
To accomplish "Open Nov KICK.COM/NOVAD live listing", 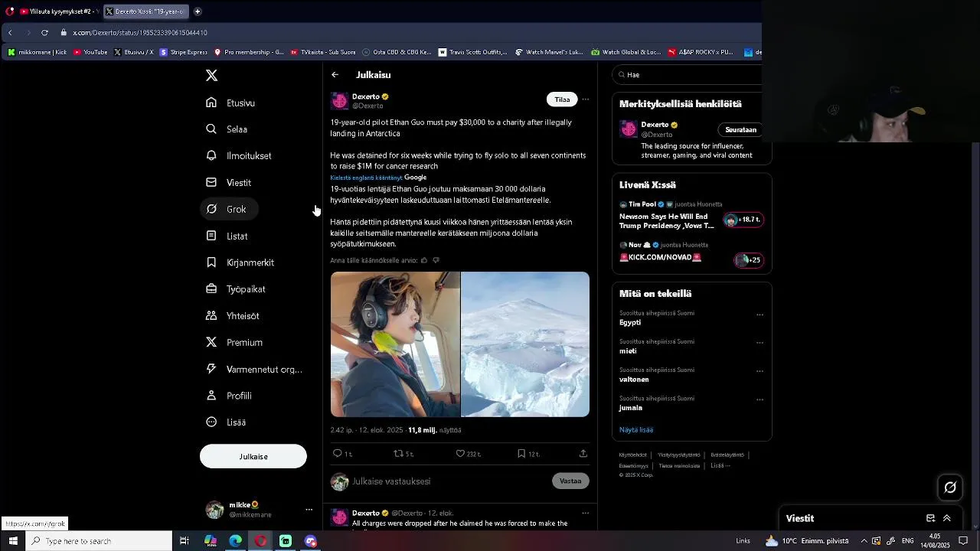I will coord(691,253).
